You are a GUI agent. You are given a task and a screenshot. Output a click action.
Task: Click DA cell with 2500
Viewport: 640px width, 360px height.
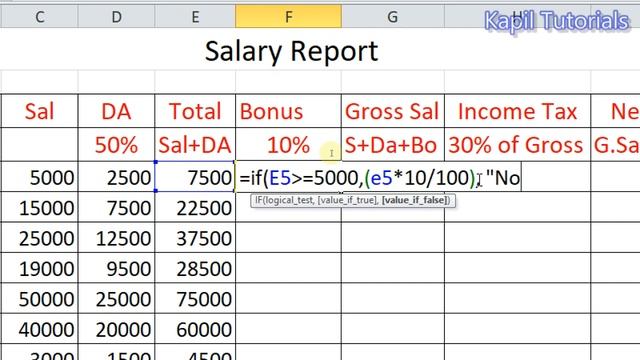click(116, 177)
